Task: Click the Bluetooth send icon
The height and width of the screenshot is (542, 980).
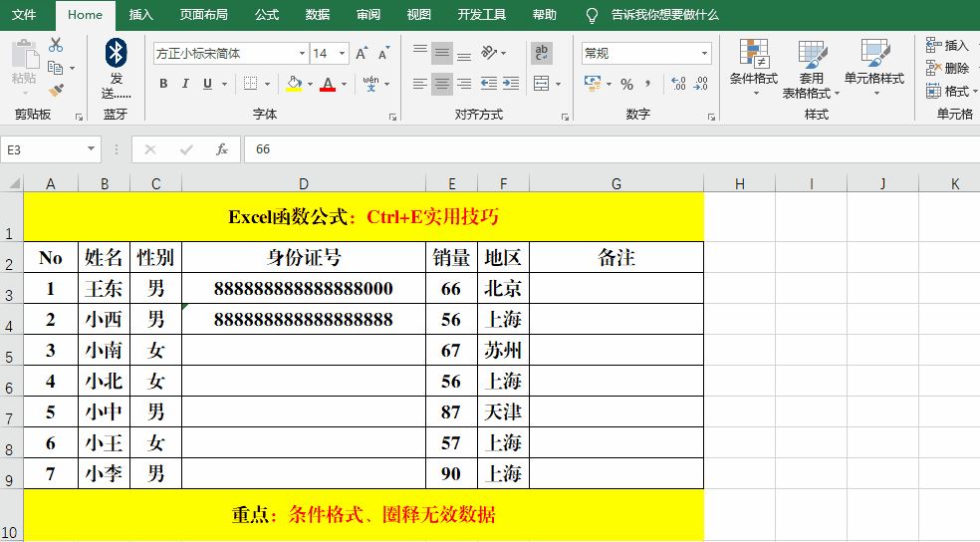Action: (x=117, y=55)
